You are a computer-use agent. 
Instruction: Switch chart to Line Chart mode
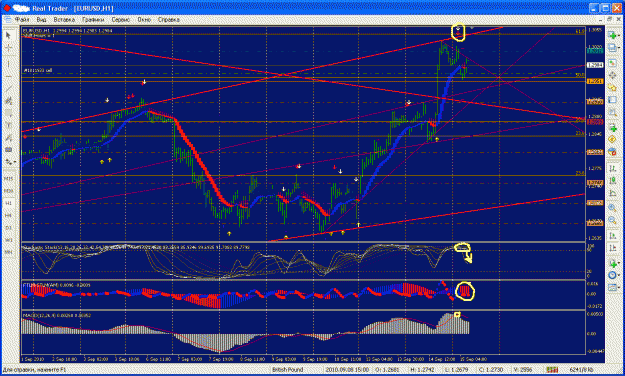click(x=612, y=194)
